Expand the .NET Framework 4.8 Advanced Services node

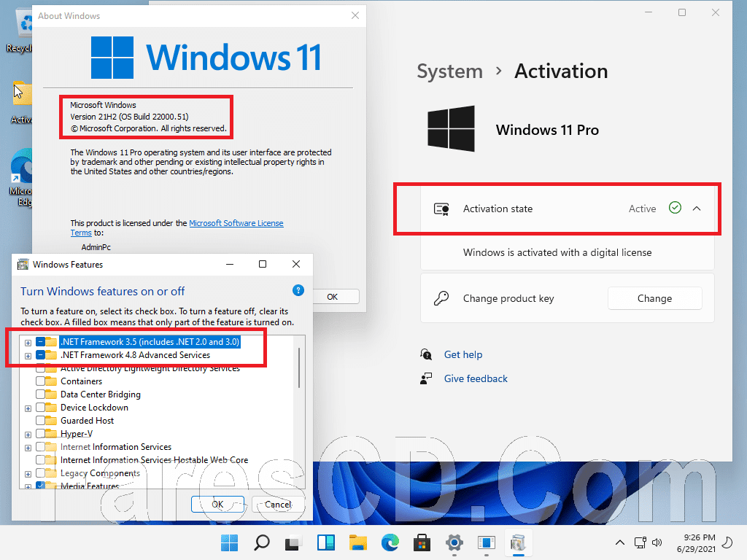tap(28, 356)
